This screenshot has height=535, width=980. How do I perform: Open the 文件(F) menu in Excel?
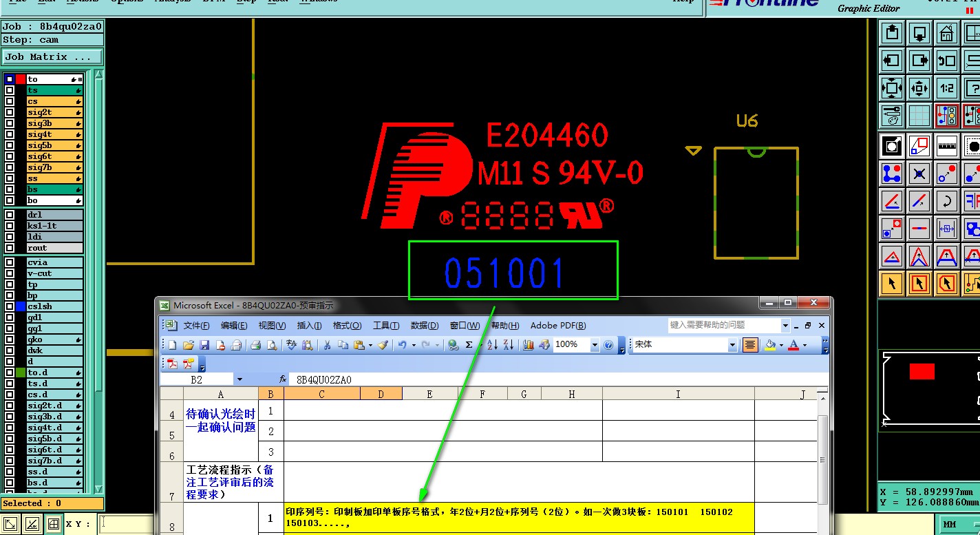click(x=197, y=326)
